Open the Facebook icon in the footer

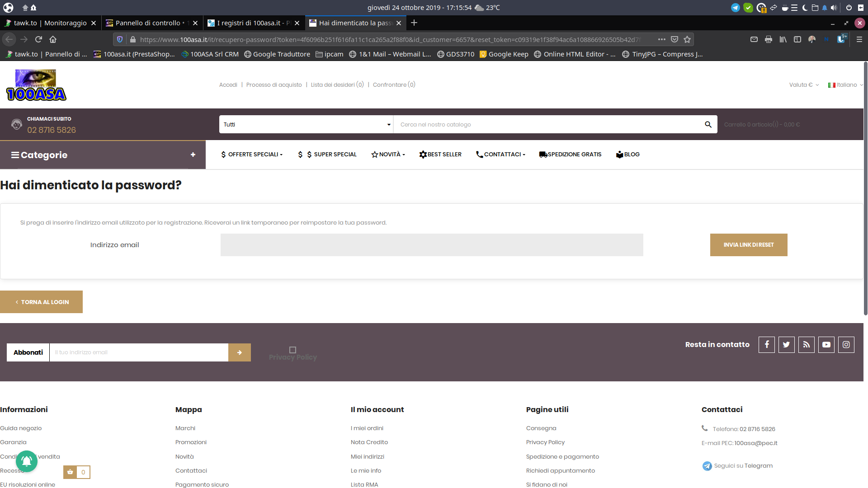click(766, 344)
